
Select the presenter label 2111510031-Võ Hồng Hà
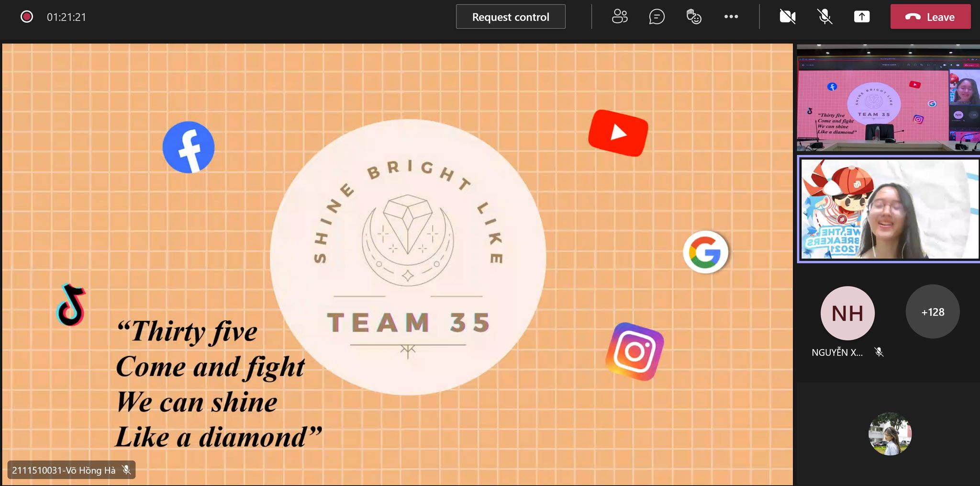tap(64, 470)
